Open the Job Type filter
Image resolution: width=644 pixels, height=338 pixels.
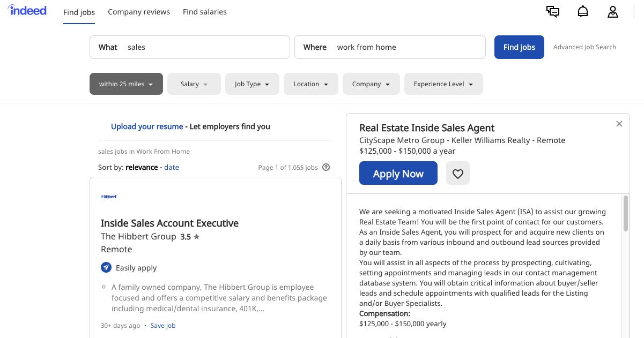[x=252, y=84]
